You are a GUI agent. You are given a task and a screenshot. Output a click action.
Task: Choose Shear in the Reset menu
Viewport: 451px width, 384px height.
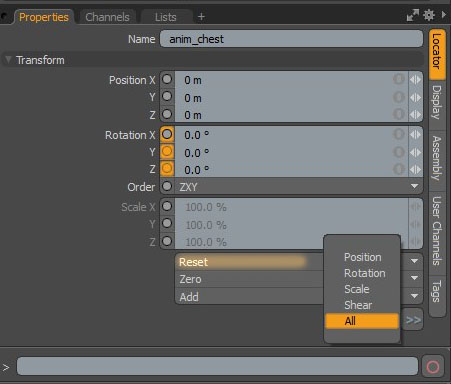[x=362, y=305]
